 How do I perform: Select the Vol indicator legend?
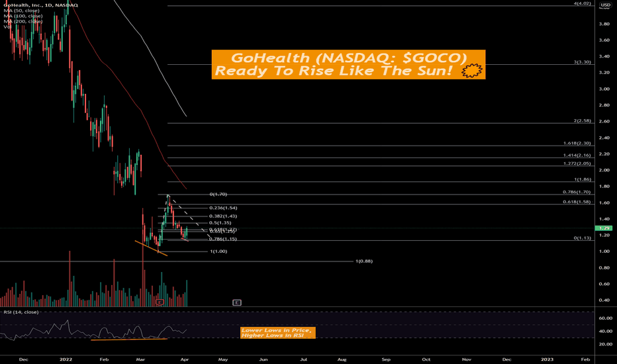(x=7, y=26)
